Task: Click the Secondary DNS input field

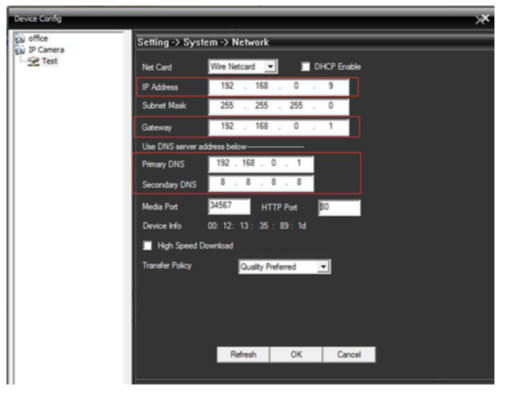Action: click(261, 183)
